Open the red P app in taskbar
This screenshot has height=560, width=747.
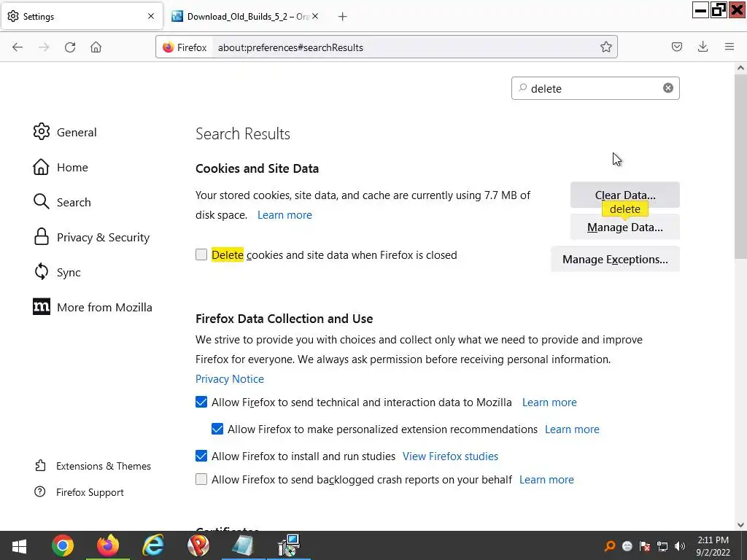[x=198, y=545]
